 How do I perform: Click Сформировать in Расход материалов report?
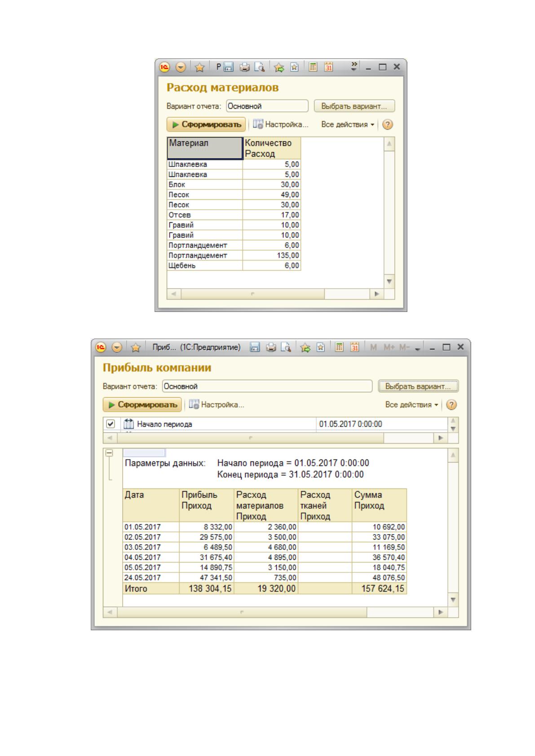click(206, 124)
